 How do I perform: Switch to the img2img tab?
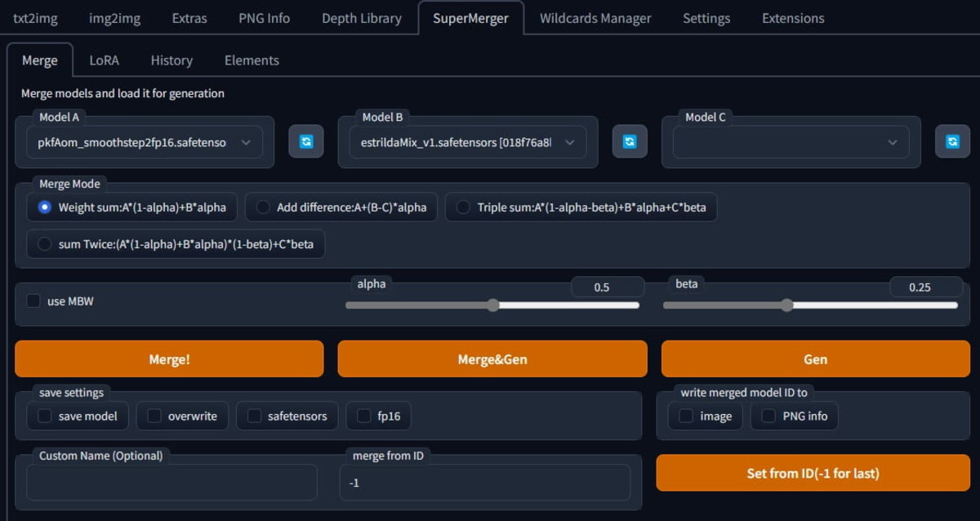click(114, 18)
